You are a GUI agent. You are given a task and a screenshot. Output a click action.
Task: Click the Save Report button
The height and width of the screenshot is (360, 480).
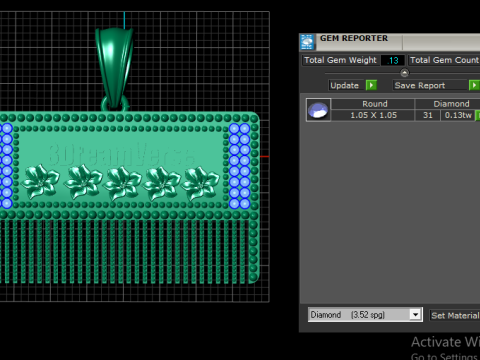(x=430, y=85)
